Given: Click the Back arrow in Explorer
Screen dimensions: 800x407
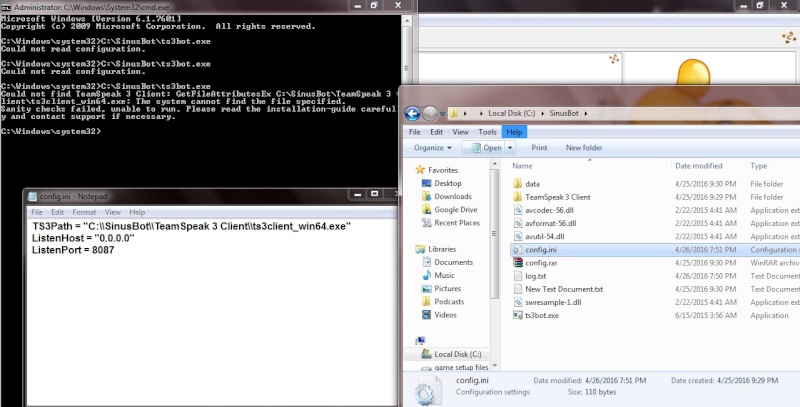Looking at the screenshot, I should (412, 113).
